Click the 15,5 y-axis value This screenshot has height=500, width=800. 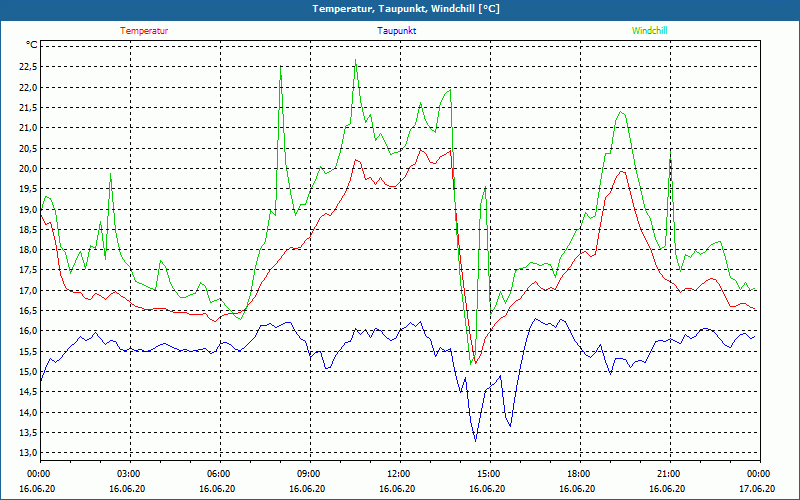pyautogui.click(x=29, y=352)
